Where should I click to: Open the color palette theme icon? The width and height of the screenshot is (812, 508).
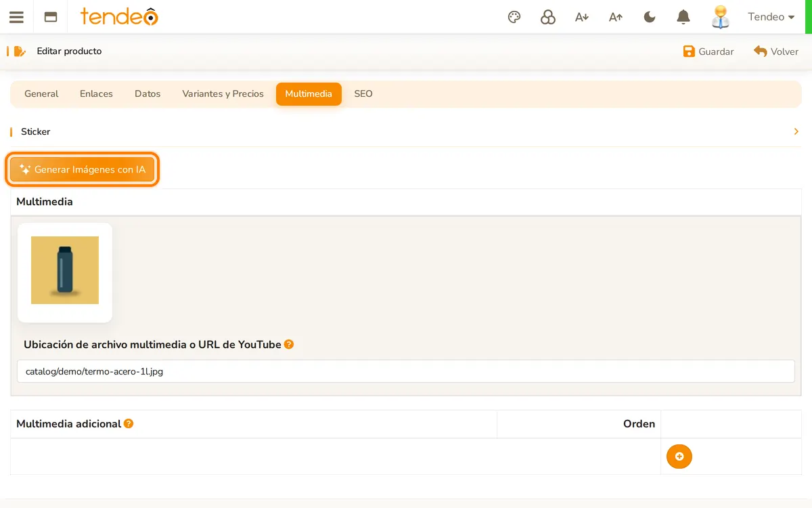click(x=514, y=17)
